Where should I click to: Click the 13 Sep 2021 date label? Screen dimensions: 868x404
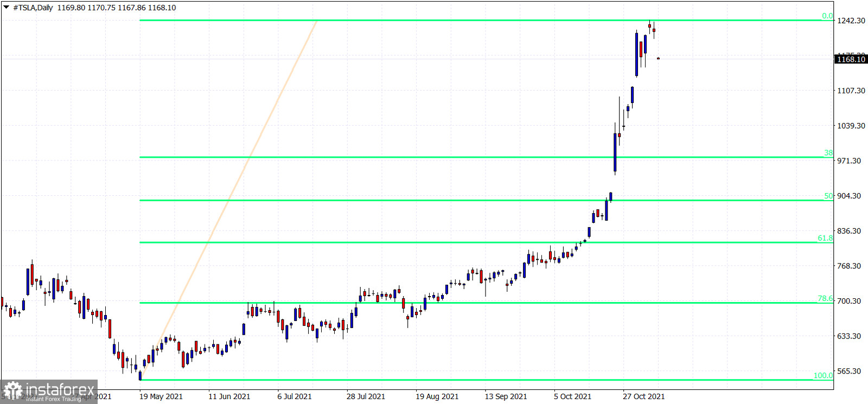click(x=506, y=396)
